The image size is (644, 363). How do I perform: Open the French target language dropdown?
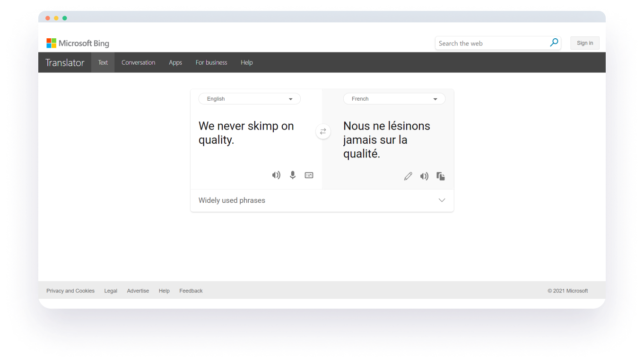click(394, 99)
